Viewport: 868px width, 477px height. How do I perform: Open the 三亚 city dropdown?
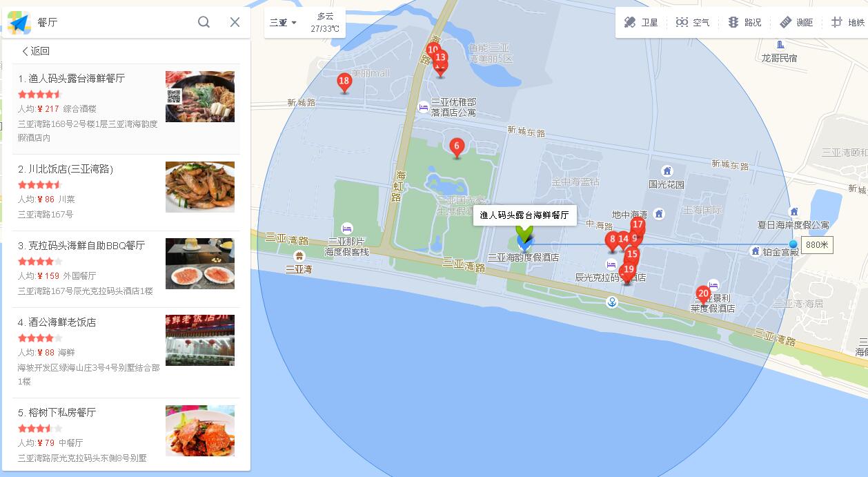click(283, 23)
